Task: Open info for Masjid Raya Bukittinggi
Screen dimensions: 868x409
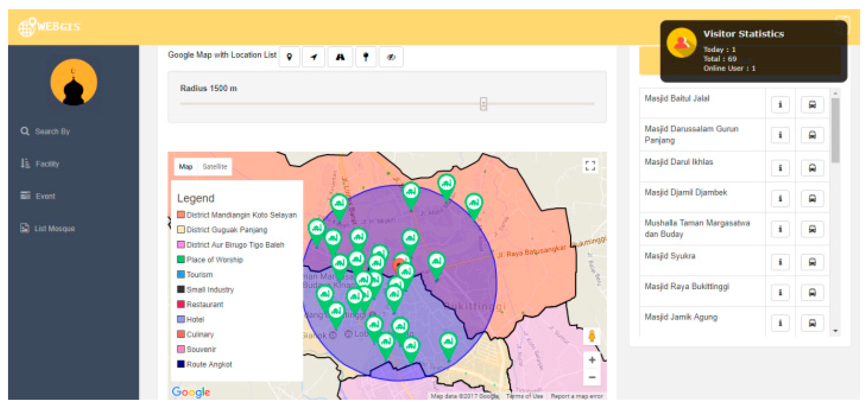Action: tap(780, 292)
